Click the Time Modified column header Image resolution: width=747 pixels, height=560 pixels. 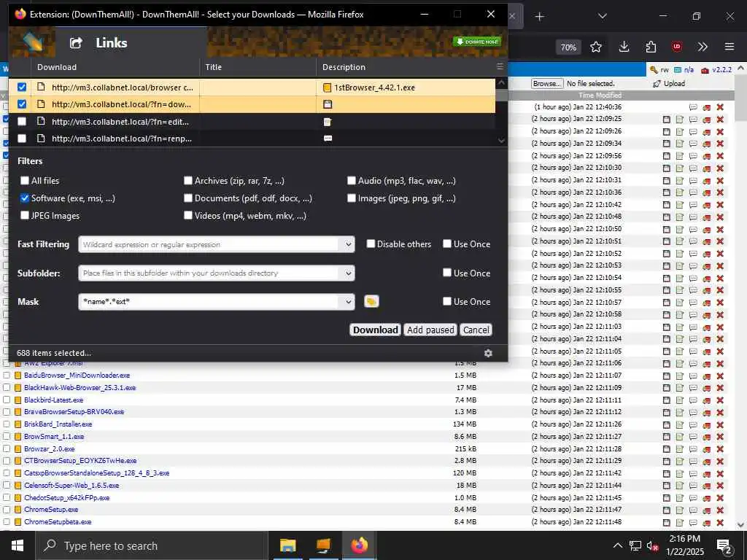point(600,96)
